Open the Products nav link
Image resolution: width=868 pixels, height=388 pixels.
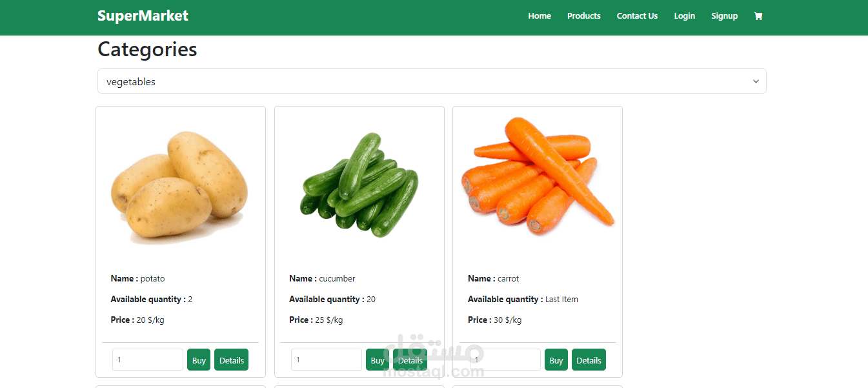tap(584, 16)
